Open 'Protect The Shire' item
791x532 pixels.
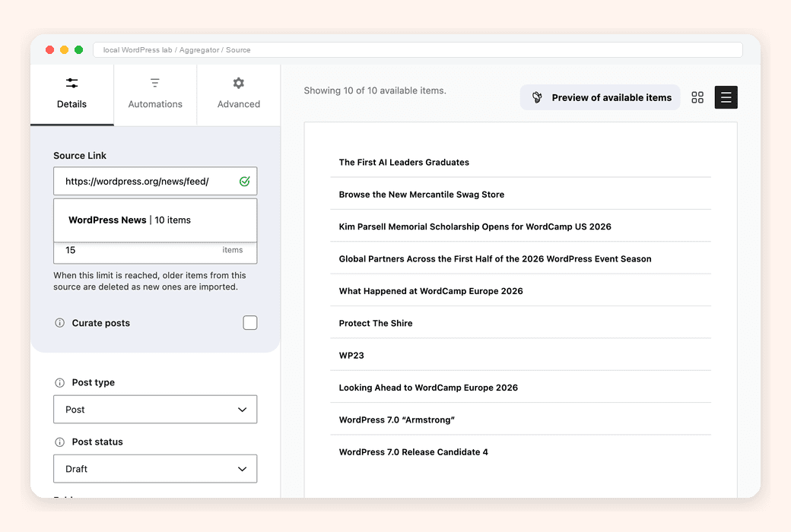(x=520, y=323)
